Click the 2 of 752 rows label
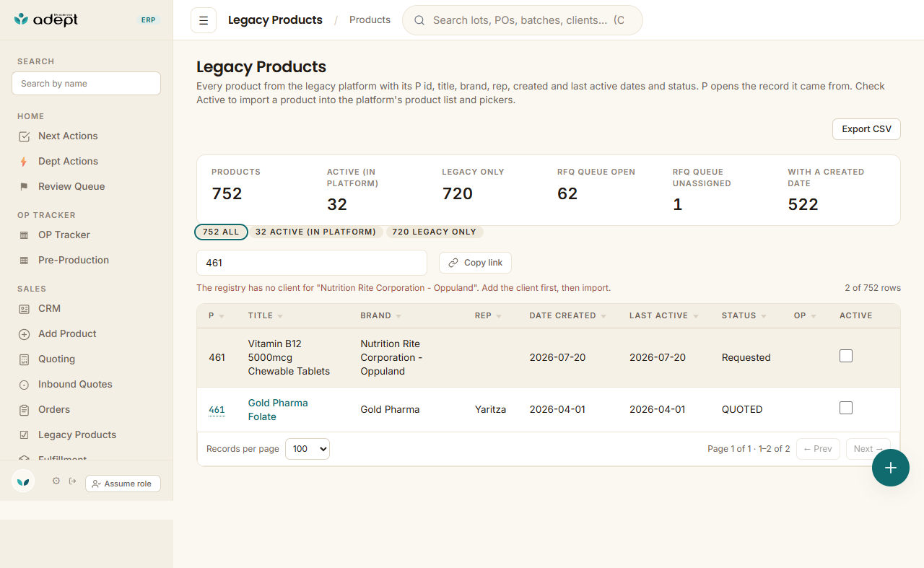Screen dimensions: 924x568 click(873, 288)
